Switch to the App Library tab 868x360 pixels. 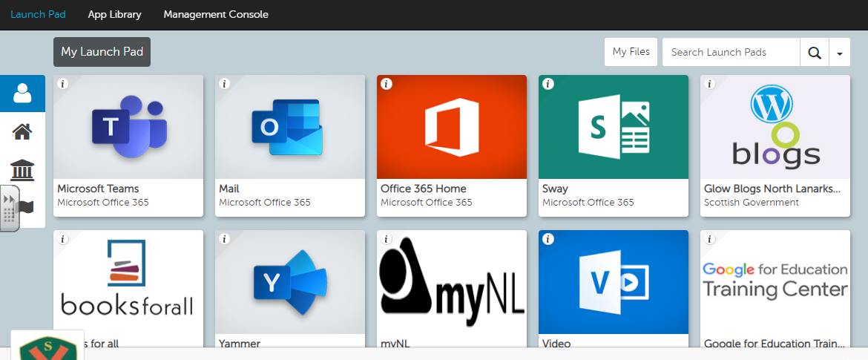coord(114,14)
